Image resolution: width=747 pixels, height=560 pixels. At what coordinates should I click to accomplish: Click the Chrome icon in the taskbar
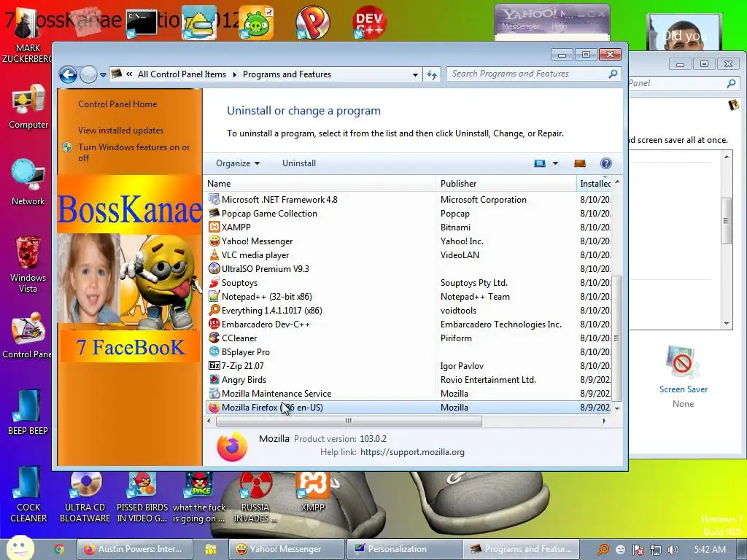[x=59, y=549]
